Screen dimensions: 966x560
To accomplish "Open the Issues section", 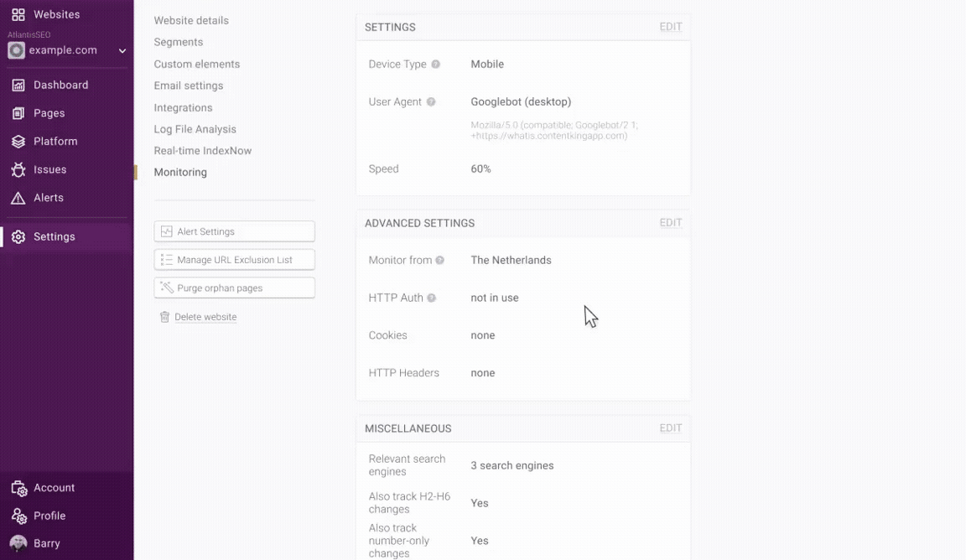I will 50,169.
